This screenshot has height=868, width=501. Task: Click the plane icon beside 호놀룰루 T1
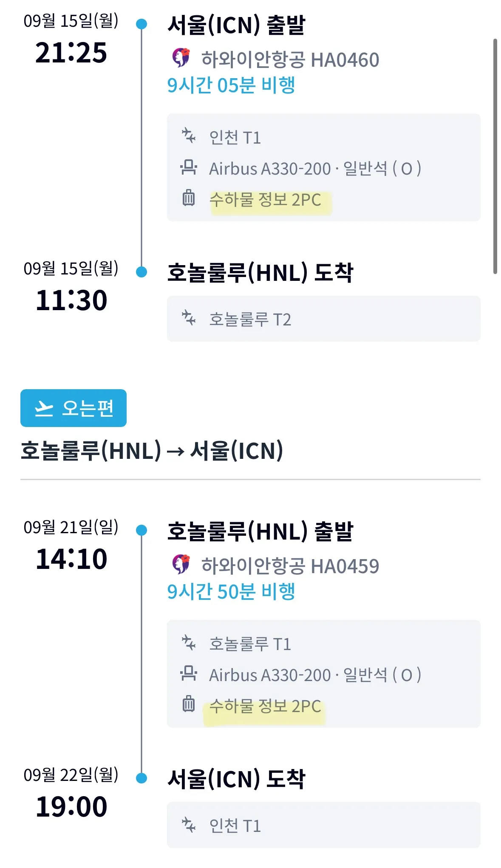point(189,643)
